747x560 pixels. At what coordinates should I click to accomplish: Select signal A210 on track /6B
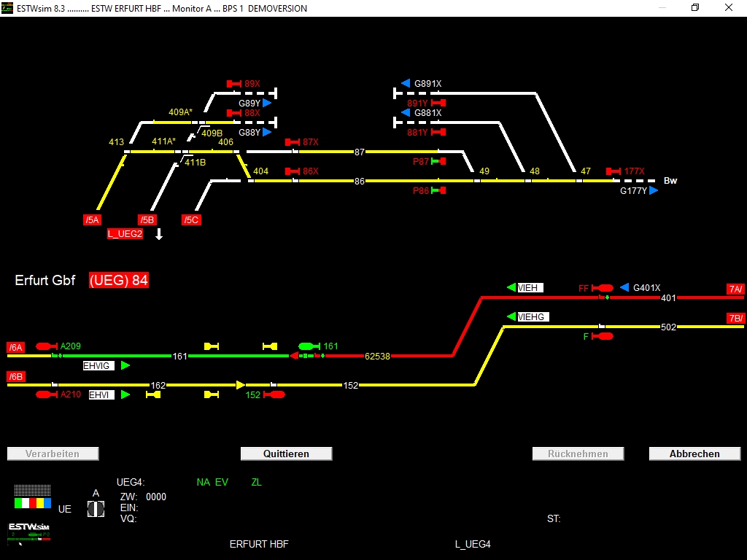[45, 394]
